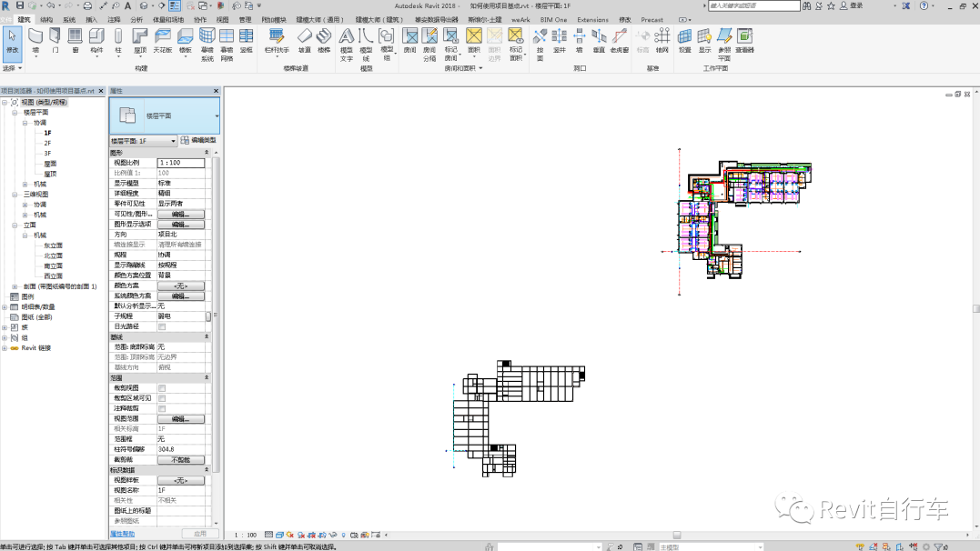
Task: Select the 房间分隔 room separator tool
Action: [429, 45]
